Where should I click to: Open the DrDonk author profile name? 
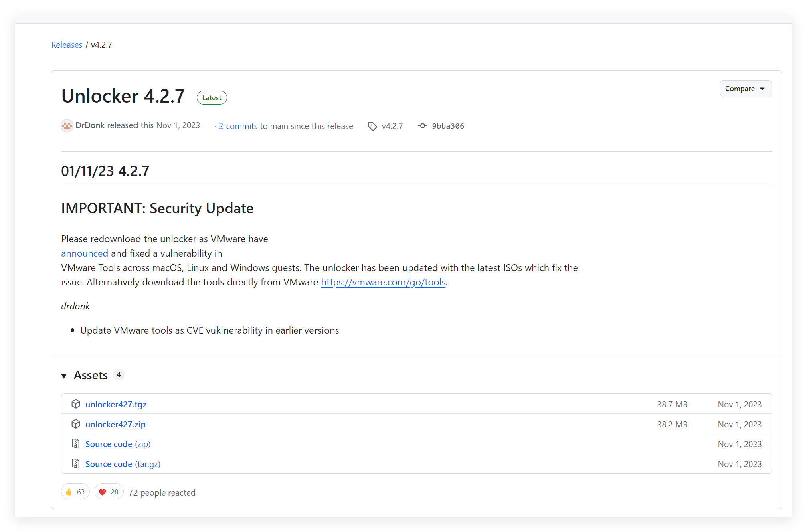(90, 125)
